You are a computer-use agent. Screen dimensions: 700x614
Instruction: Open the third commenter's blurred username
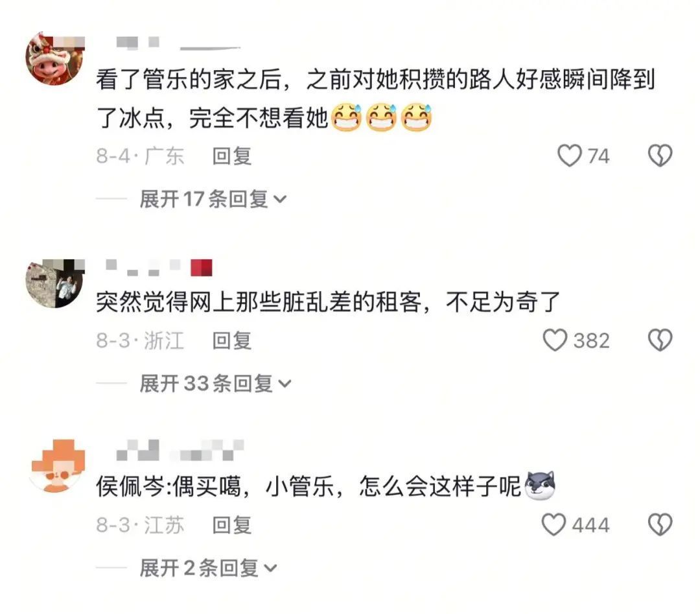point(180,450)
